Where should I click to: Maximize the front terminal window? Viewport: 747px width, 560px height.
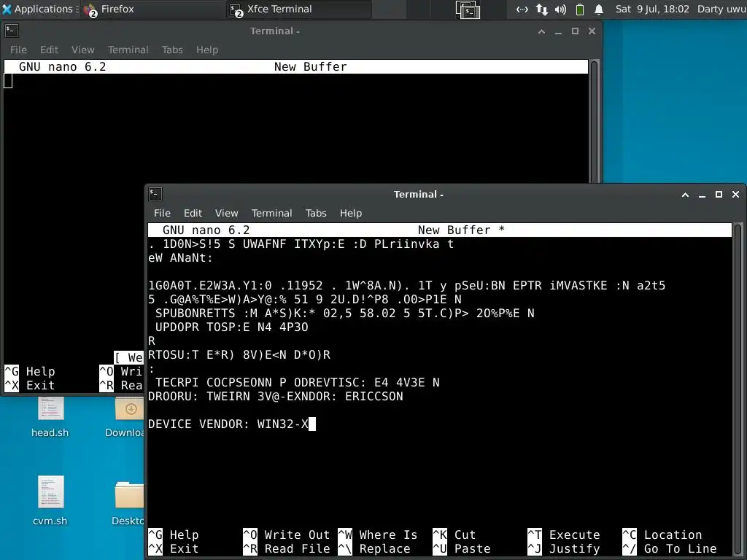click(x=719, y=195)
